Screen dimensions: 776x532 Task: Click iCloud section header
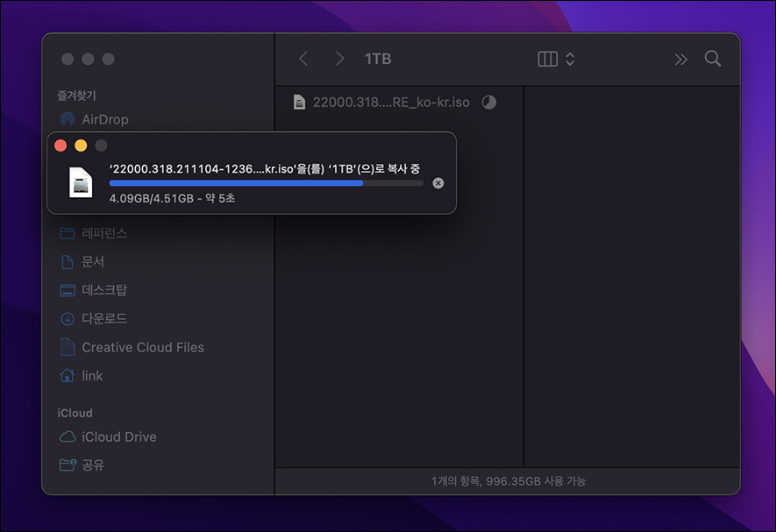[75, 413]
